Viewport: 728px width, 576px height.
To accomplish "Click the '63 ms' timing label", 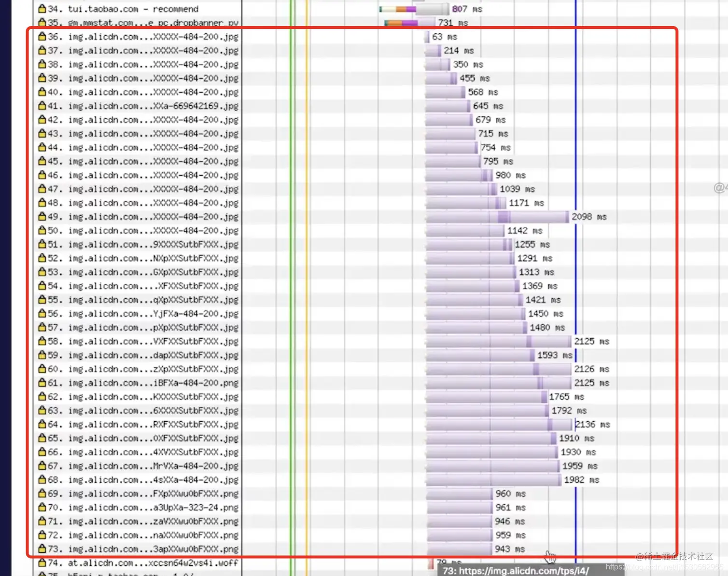I will 445,37.
